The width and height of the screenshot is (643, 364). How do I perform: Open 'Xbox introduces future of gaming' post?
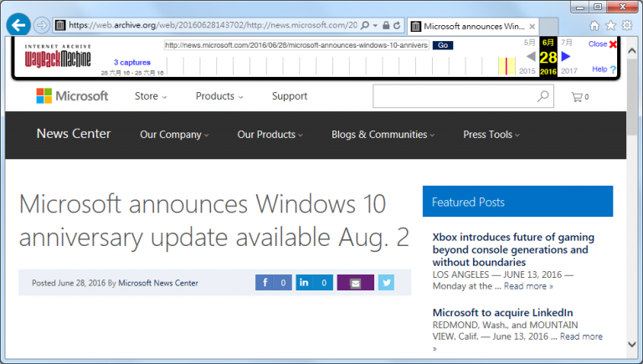[513, 249]
